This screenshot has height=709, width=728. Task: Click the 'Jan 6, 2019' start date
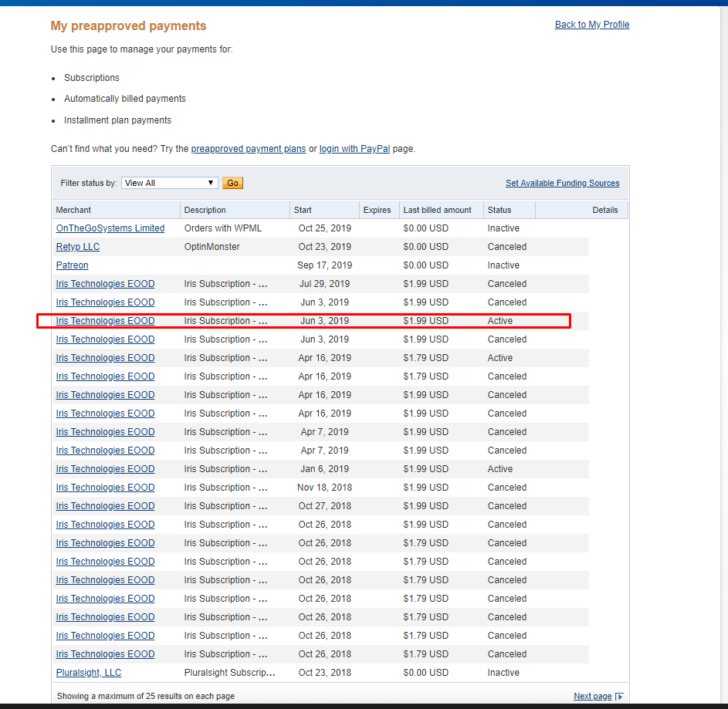324,469
